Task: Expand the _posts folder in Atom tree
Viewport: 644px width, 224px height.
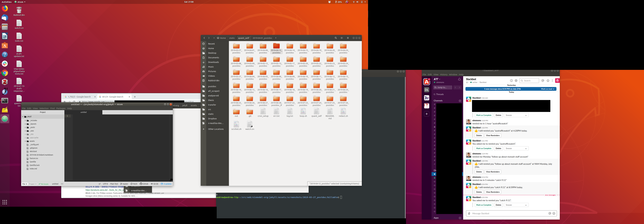Action: [x=25, y=127]
